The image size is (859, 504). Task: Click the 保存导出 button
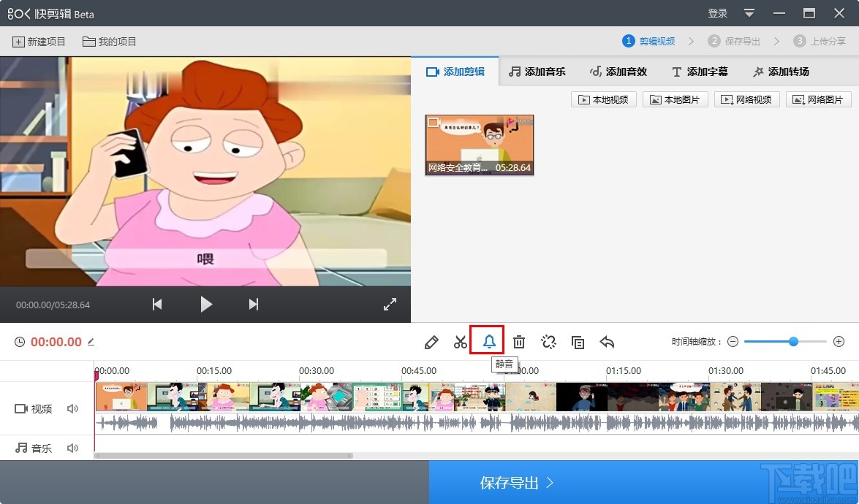(516, 483)
